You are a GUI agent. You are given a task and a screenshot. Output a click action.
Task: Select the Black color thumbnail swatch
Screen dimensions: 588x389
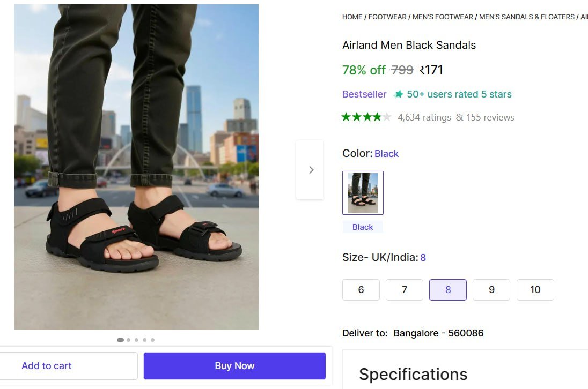363,193
